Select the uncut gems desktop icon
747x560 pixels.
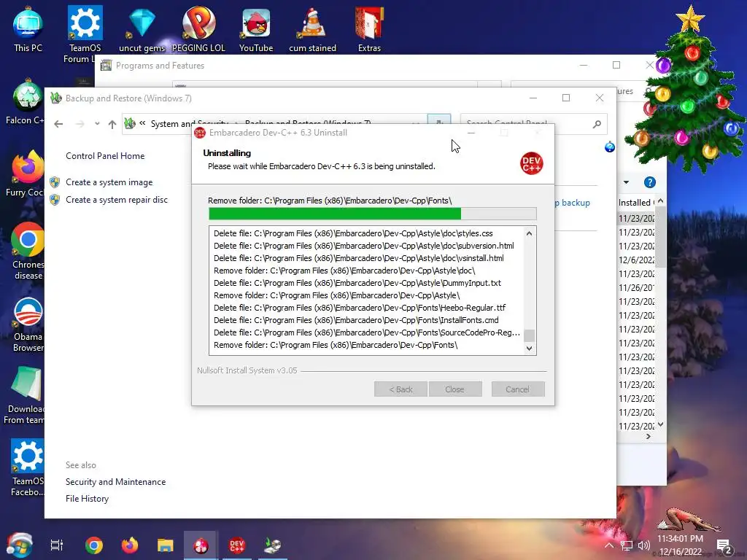142,30
